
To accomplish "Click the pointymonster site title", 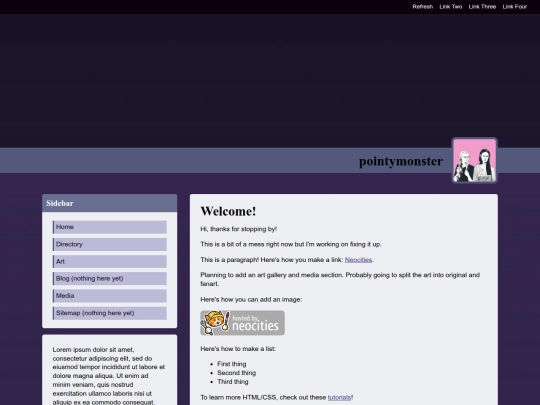I will (401, 161).
